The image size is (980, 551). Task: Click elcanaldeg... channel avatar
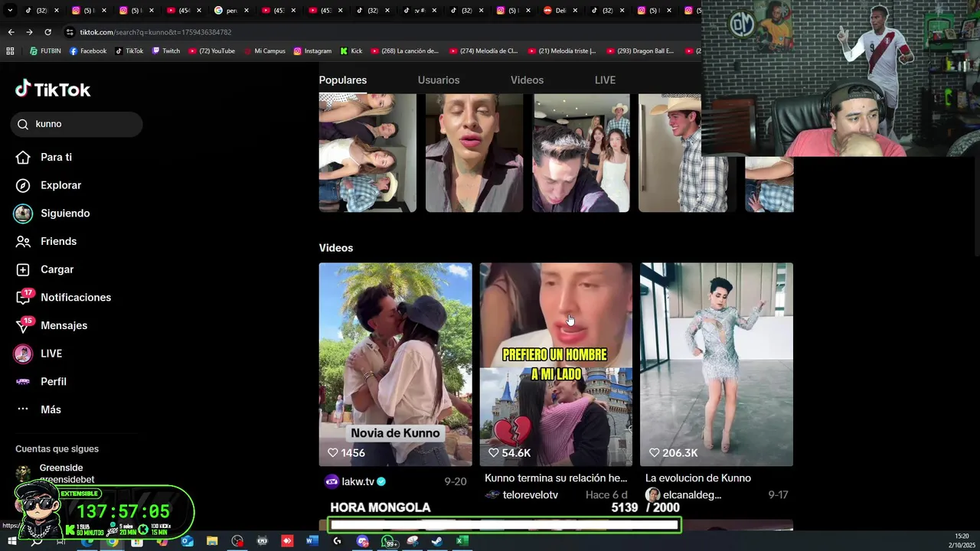(652, 495)
